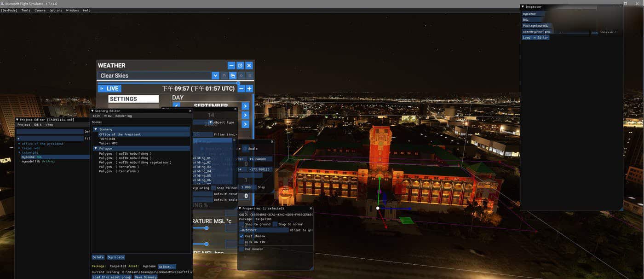
Task: Open the Clear Skies weather preset dropdown
Action: tap(215, 76)
